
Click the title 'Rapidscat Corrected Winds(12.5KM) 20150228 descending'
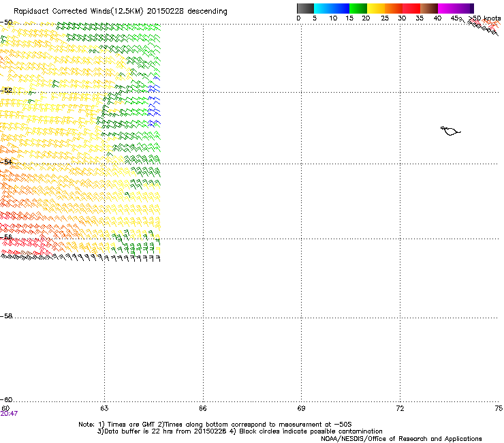point(121,11)
